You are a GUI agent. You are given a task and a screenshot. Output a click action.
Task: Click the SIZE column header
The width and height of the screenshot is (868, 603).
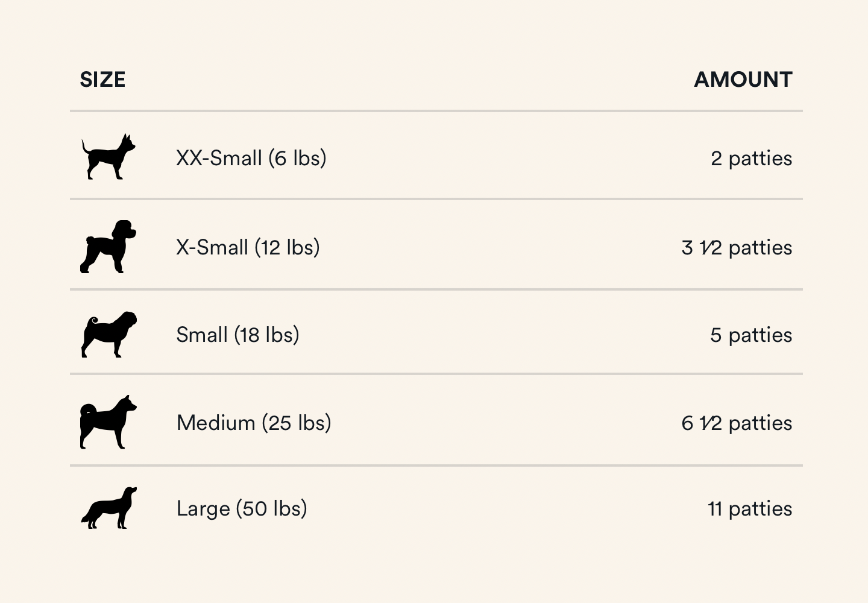coord(102,80)
